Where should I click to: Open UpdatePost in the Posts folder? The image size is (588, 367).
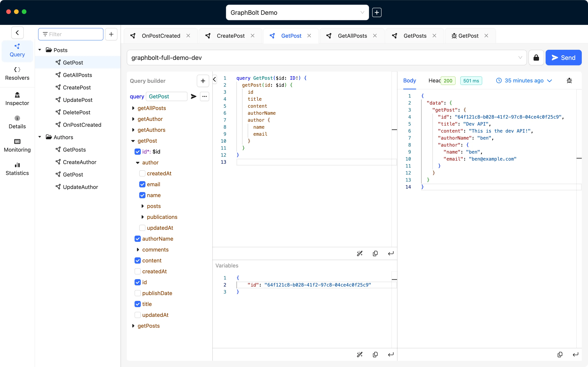(77, 100)
